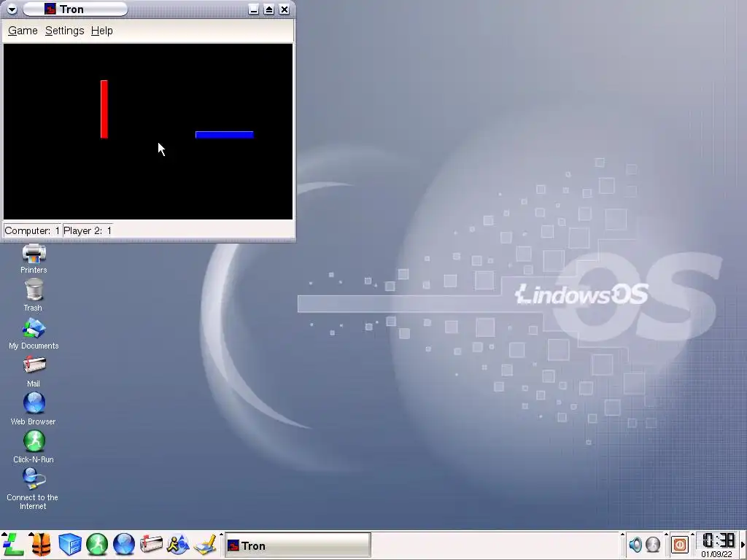The width and height of the screenshot is (747, 560).
Task: Click the Player 2: 1 score label
Action: tap(88, 231)
